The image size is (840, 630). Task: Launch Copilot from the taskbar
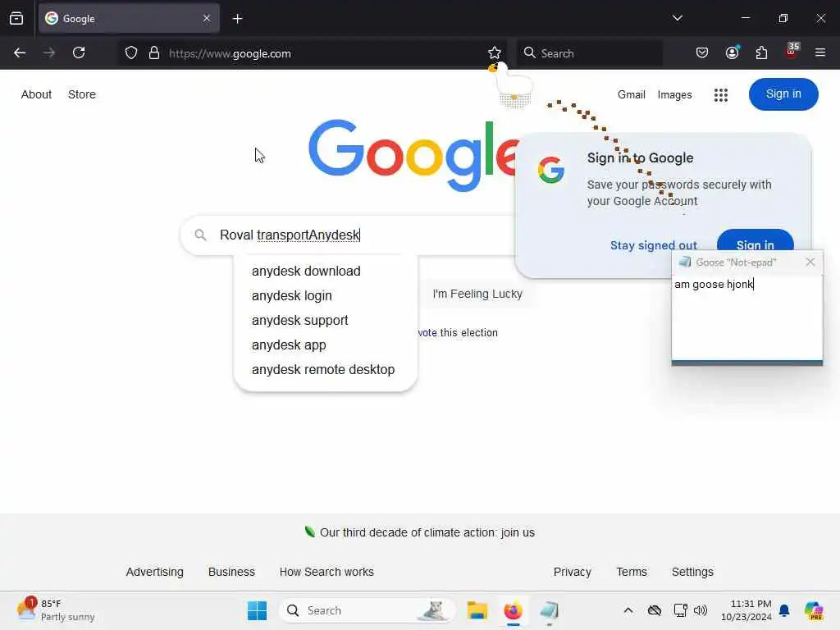coord(814,610)
